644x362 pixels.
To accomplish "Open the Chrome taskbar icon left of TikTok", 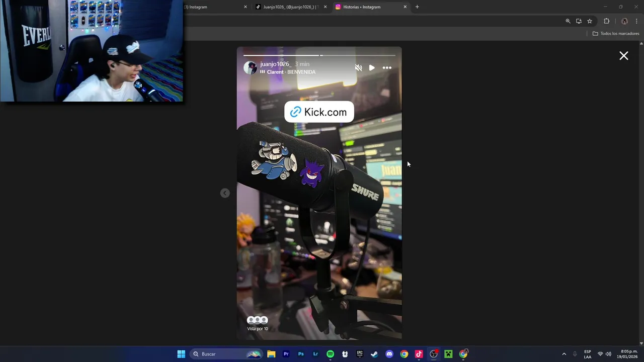I will 404,354.
